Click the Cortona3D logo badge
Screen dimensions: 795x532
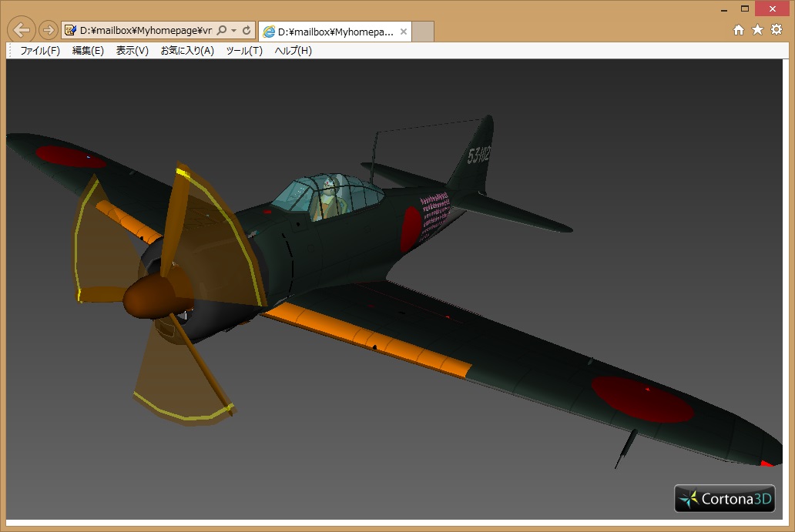click(x=724, y=499)
